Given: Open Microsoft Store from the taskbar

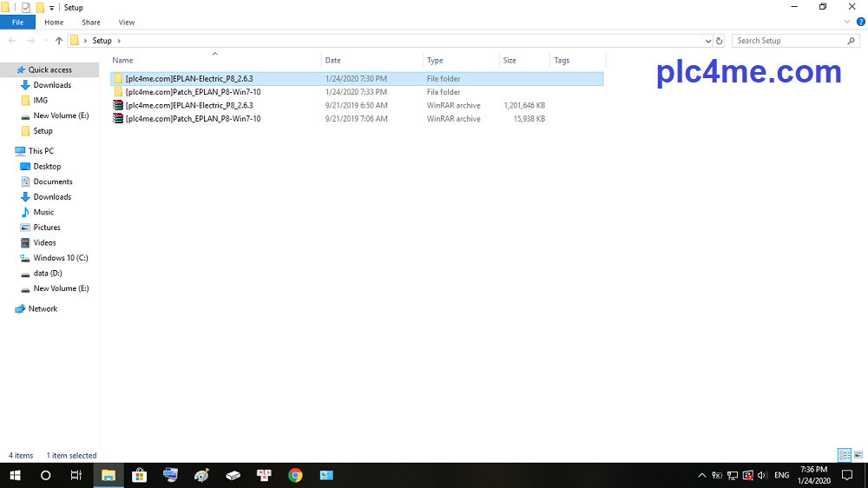Looking at the screenshot, I should 139,475.
